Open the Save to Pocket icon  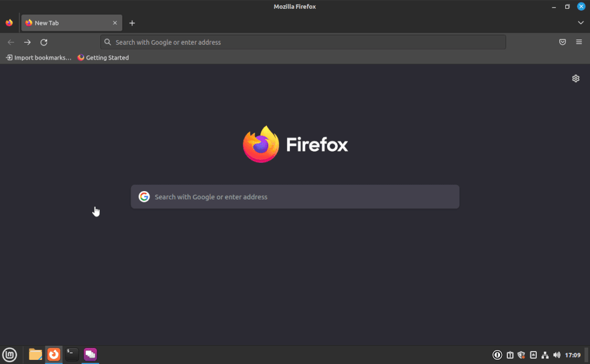(562, 42)
